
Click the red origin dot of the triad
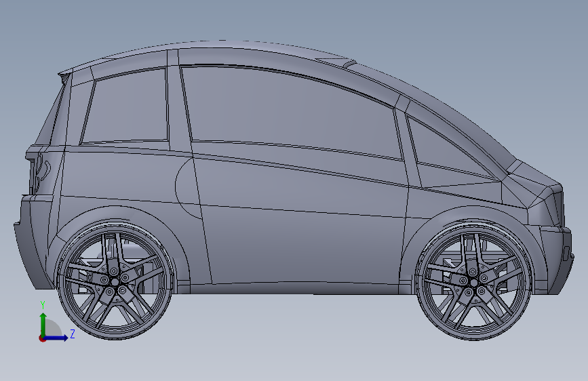(42, 338)
